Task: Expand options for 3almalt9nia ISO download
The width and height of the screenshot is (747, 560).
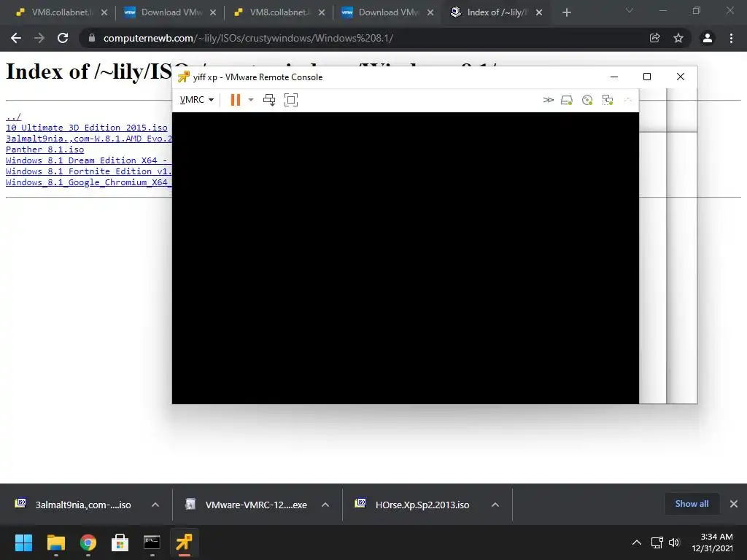Action: (x=155, y=505)
